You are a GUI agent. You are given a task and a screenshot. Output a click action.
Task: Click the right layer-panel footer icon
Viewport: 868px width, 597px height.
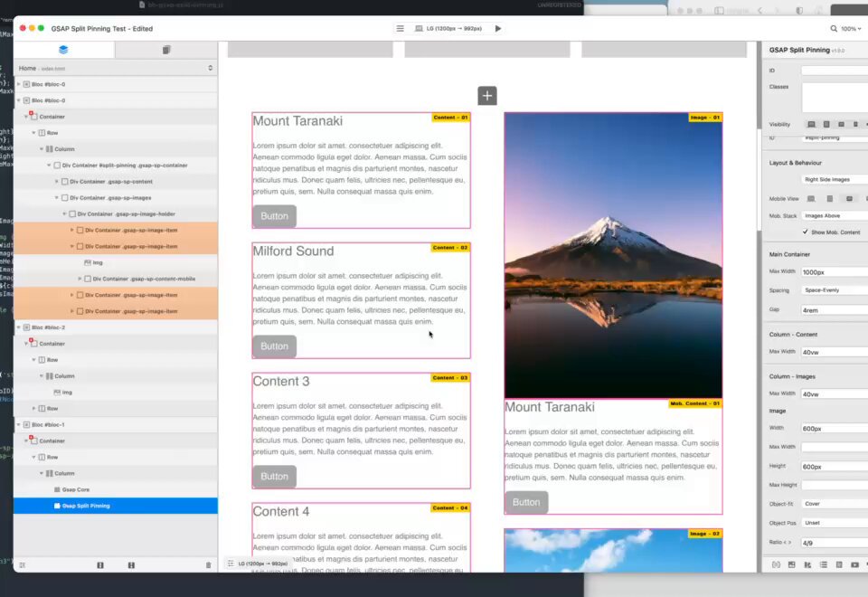tap(131, 564)
